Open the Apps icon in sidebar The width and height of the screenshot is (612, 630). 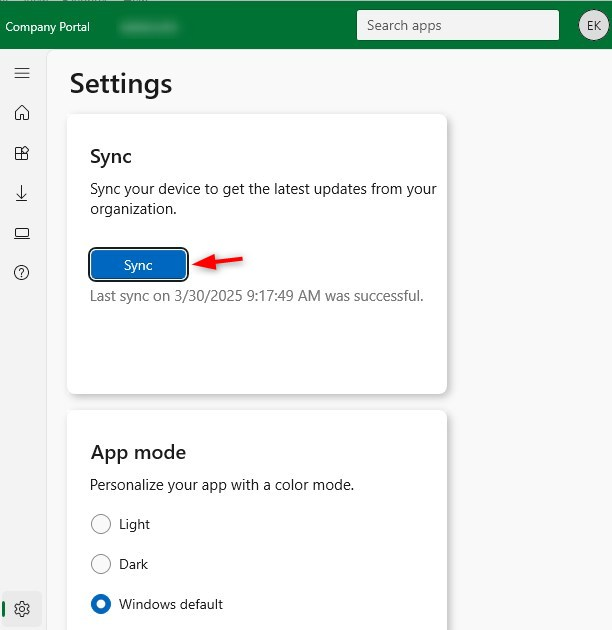click(x=22, y=153)
